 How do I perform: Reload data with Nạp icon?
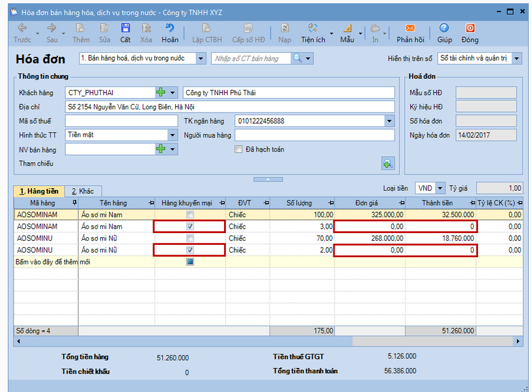[285, 28]
